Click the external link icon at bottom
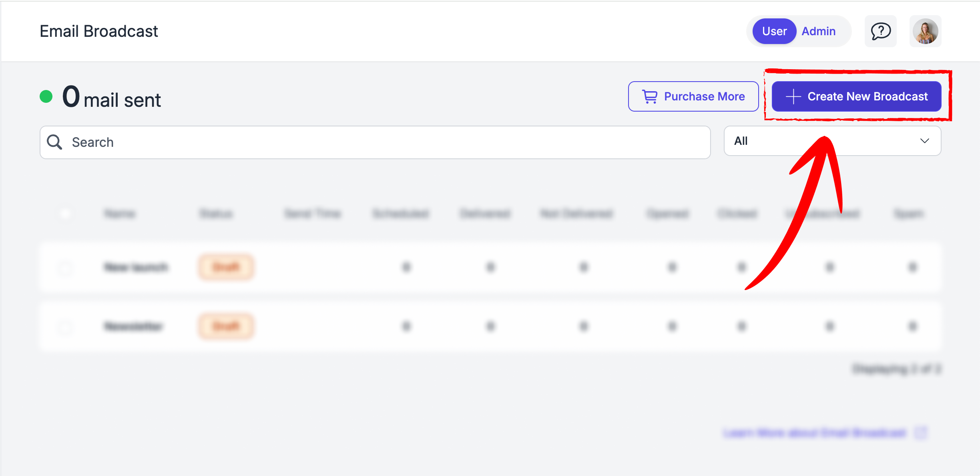The height and width of the screenshot is (476, 980). tap(921, 432)
